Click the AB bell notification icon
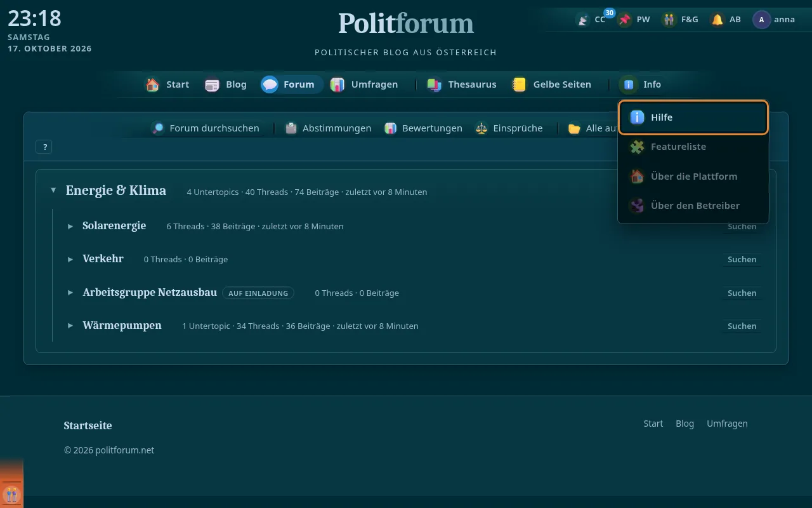The height and width of the screenshot is (508, 812). click(x=717, y=20)
